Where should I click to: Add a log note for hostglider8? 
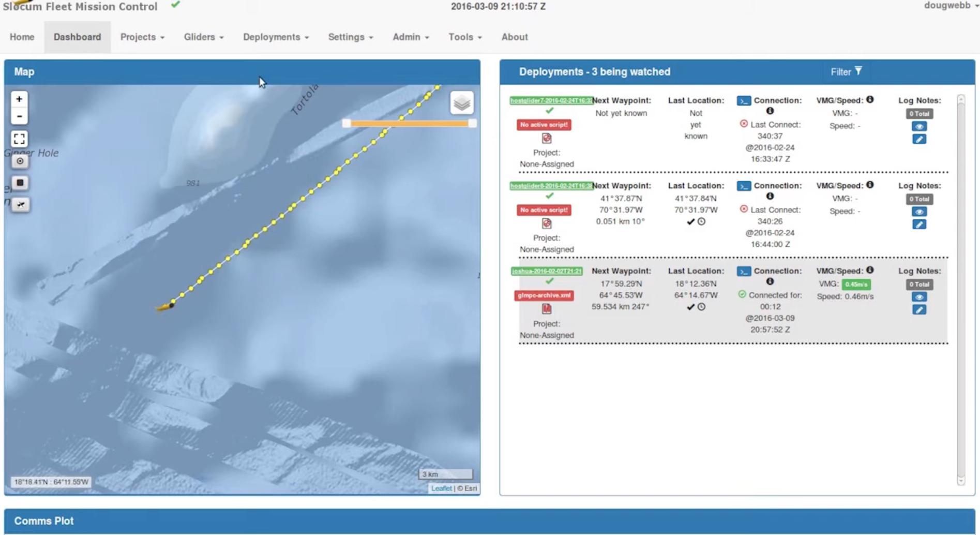pyautogui.click(x=919, y=225)
